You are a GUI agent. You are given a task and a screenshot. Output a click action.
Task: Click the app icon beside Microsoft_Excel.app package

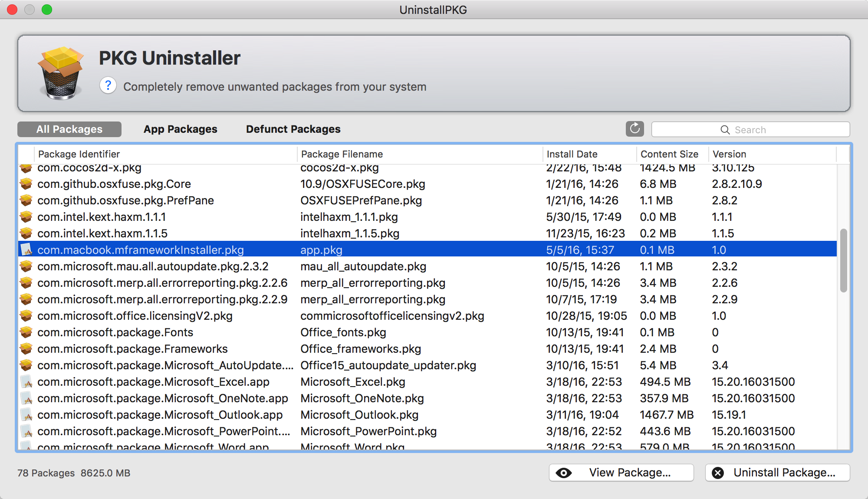pyautogui.click(x=26, y=382)
